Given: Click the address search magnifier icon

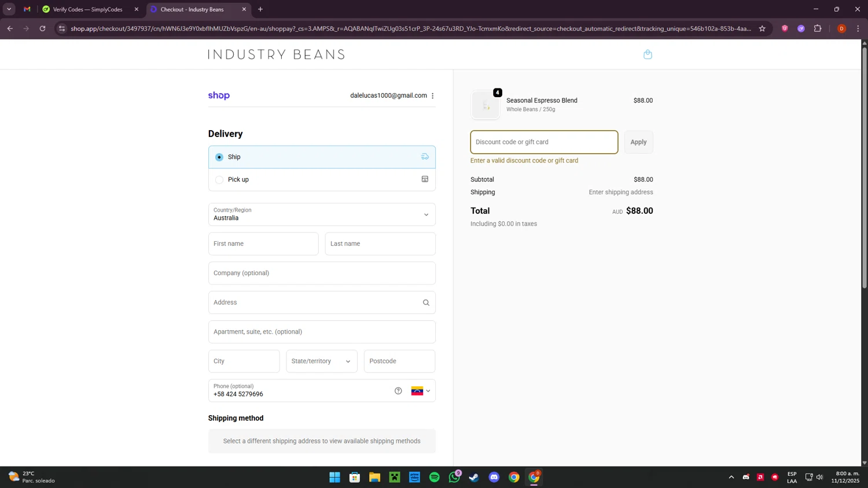Looking at the screenshot, I should (426, 302).
